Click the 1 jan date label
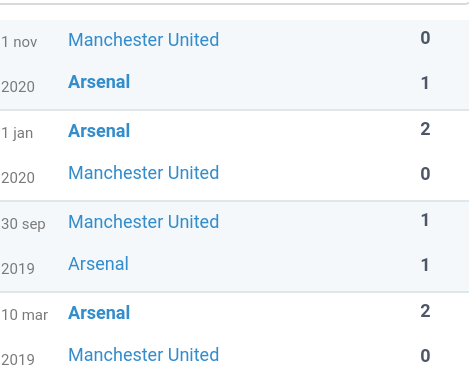Screen dimensions: 469x379 (x=17, y=133)
